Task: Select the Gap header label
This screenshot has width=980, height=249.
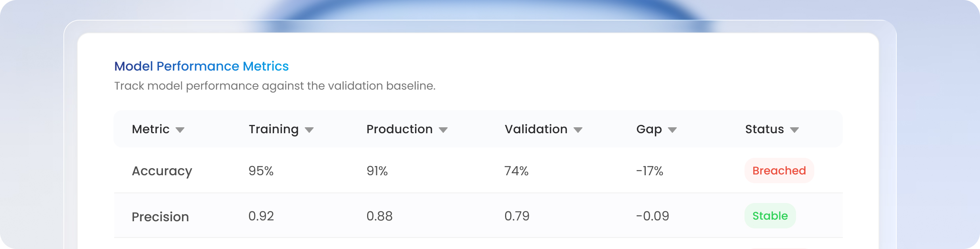Action: coord(649,130)
